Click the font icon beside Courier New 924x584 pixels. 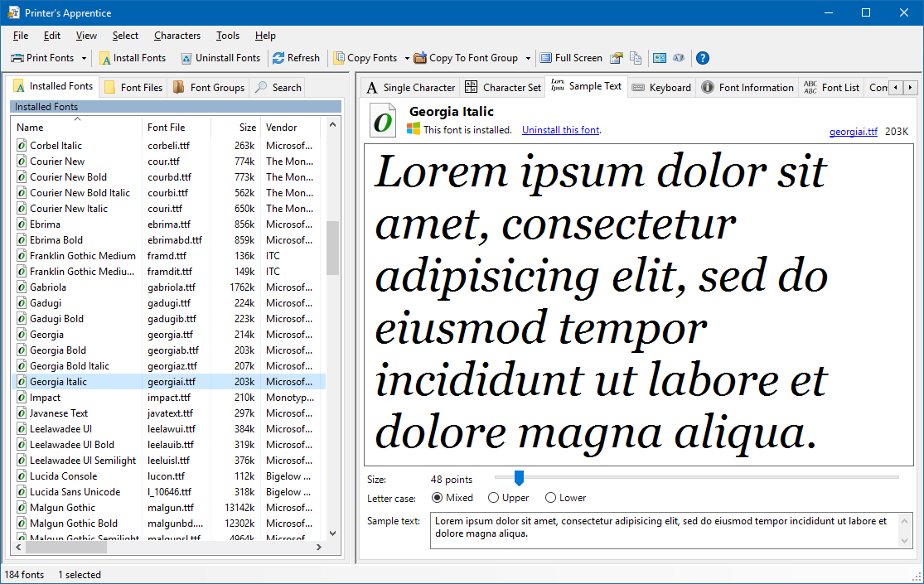point(22,162)
